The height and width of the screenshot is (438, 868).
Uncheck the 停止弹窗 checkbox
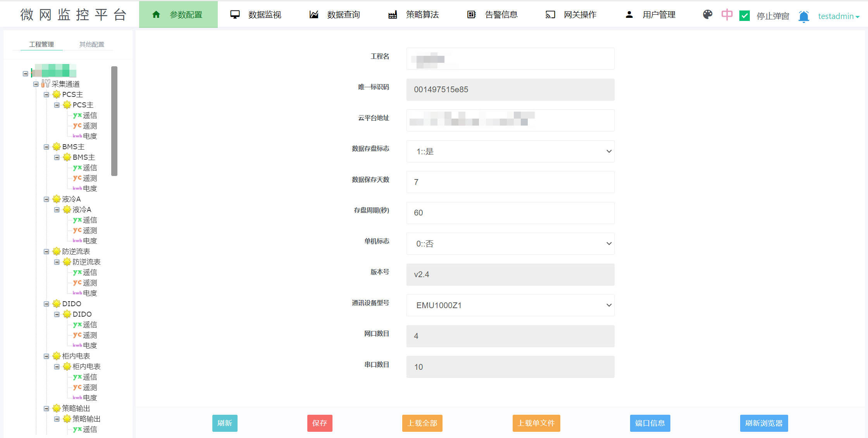(744, 16)
